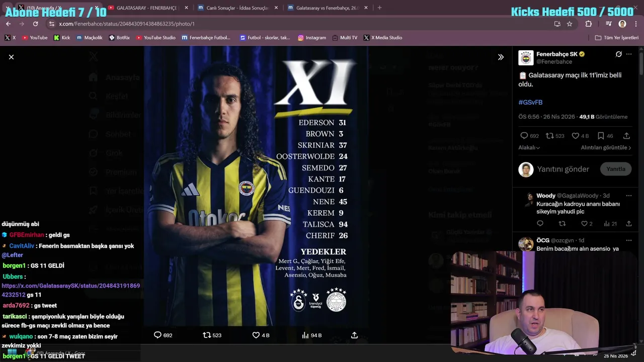The height and width of the screenshot is (362, 644).
Task: Open Fenerbahçe SK profile avatar
Action: (x=526, y=58)
